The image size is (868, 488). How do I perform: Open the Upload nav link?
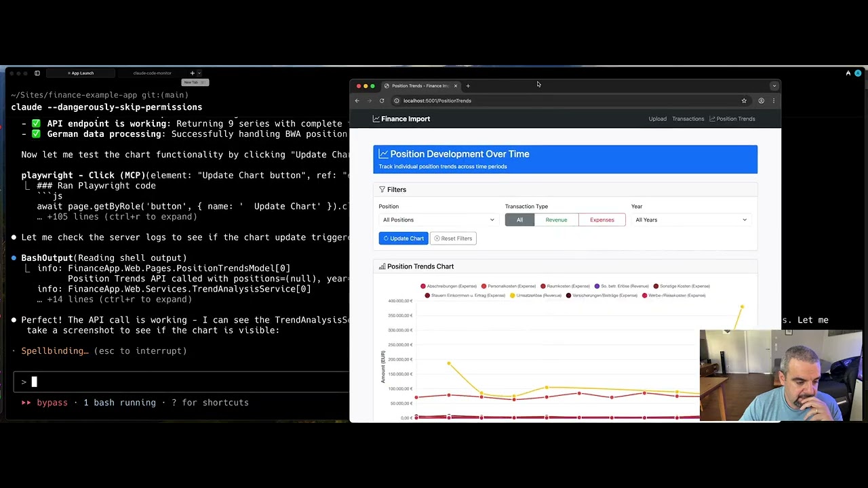(657, 119)
